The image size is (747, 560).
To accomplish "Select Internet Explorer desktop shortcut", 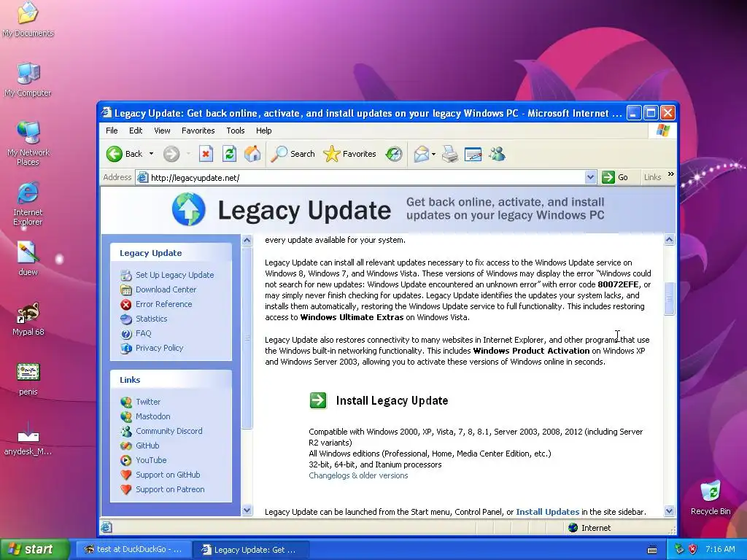I will click(28, 203).
